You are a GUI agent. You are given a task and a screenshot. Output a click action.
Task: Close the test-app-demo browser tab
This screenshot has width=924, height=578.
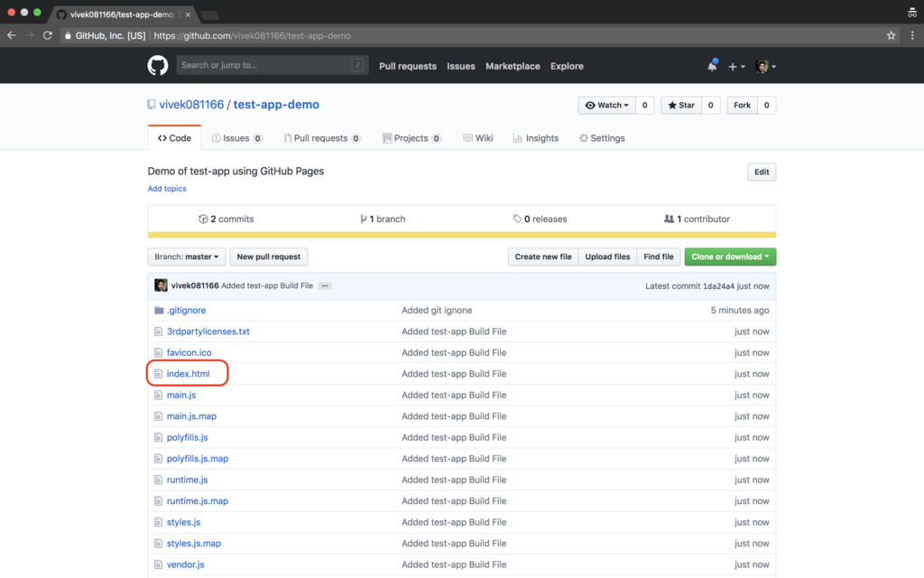(188, 14)
